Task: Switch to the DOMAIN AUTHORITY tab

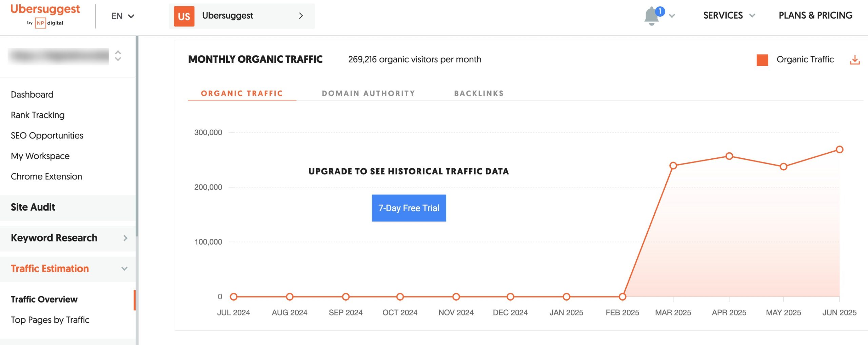Action: pyautogui.click(x=369, y=93)
